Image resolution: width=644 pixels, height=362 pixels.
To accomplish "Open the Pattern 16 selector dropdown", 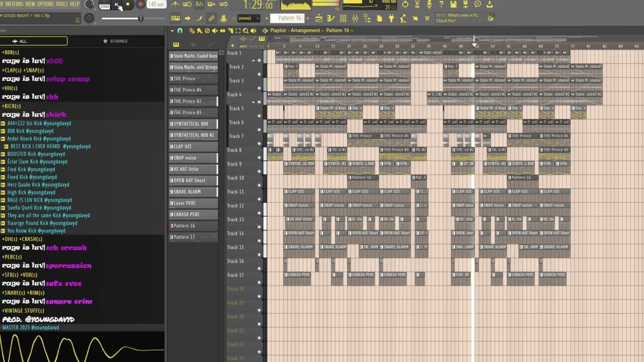I will click(287, 18).
